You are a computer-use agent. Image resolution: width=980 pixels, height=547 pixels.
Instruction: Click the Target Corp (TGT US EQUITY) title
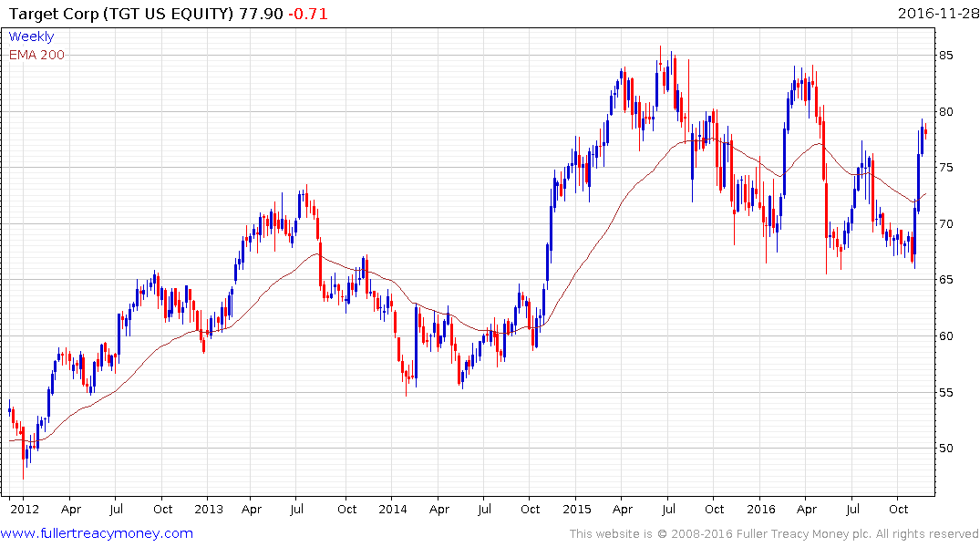point(121,14)
